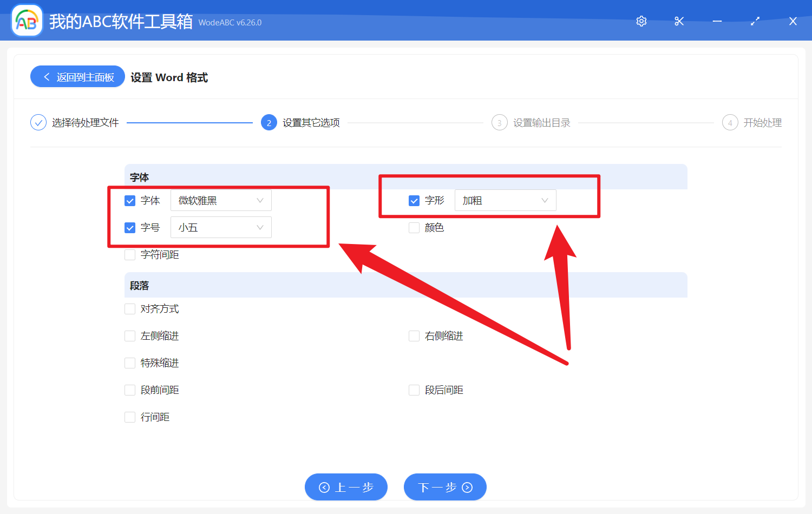Select step 2 设置其它选项
The height and width of the screenshot is (514, 812).
click(300, 123)
